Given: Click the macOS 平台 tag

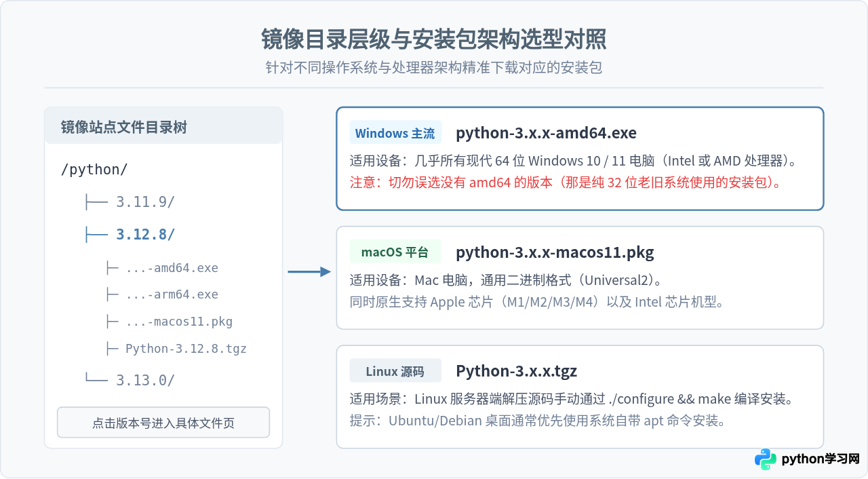Looking at the screenshot, I should click(395, 252).
